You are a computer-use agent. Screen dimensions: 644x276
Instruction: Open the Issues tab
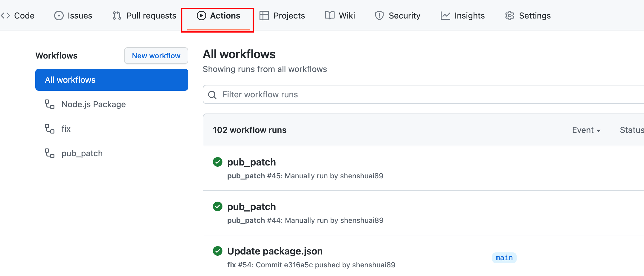click(x=73, y=16)
